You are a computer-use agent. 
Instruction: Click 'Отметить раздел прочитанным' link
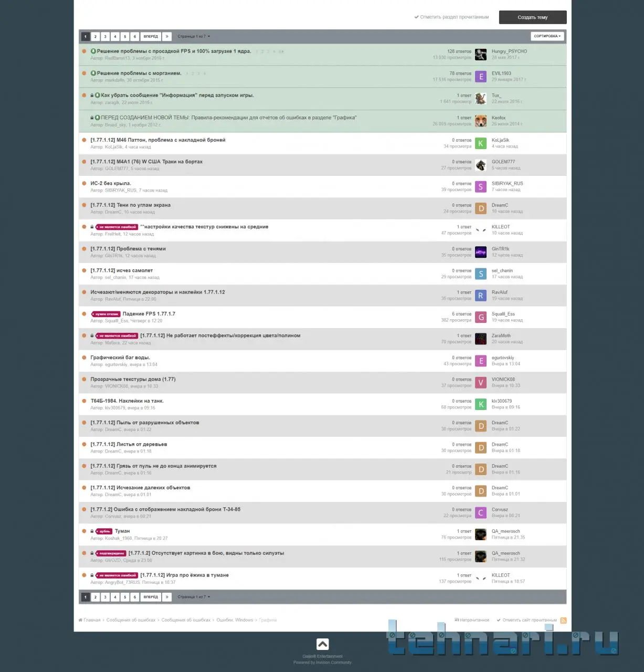[451, 17]
